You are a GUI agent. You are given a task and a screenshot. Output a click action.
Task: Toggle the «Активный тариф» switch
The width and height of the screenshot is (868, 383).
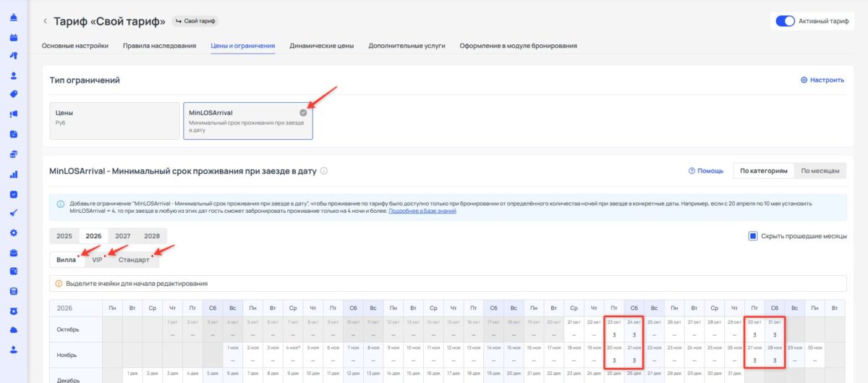[x=786, y=21]
